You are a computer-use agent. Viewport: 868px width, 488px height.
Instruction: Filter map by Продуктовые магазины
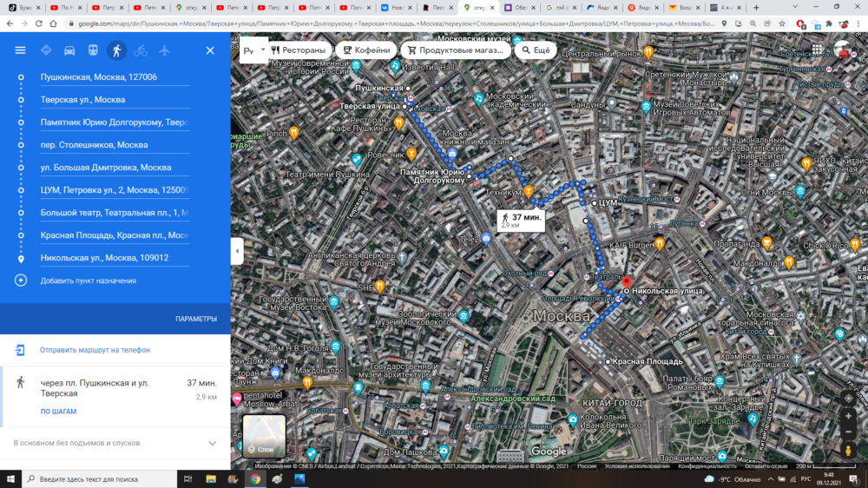point(455,49)
